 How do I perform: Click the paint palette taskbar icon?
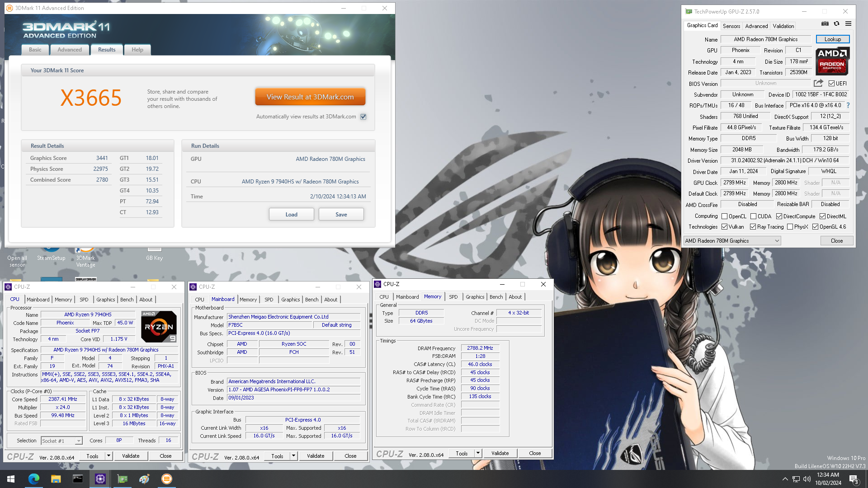[x=144, y=479]
